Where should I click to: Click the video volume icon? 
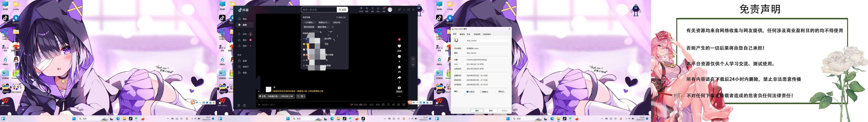click(394, 105)
